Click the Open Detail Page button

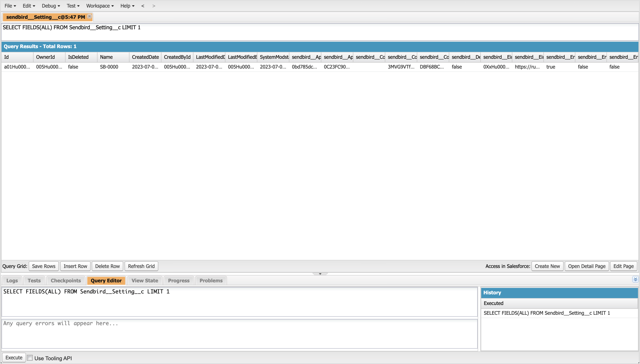tap(586, 266)
